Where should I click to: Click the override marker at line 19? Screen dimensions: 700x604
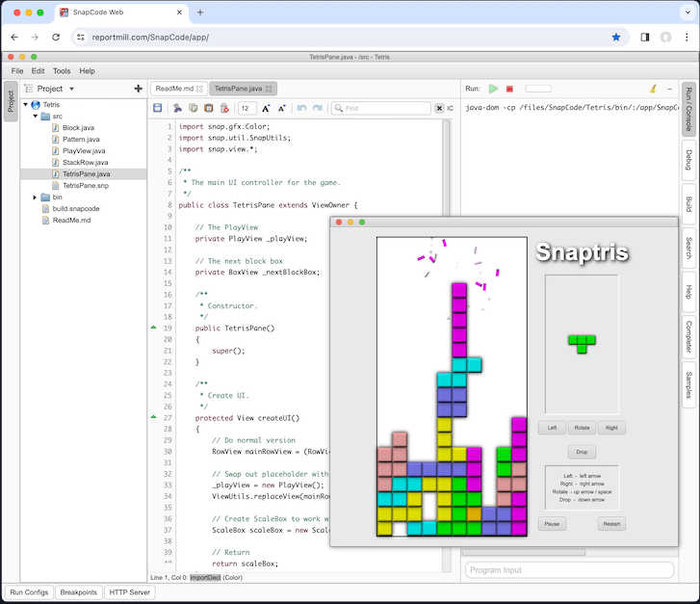[x=153, y=328]
